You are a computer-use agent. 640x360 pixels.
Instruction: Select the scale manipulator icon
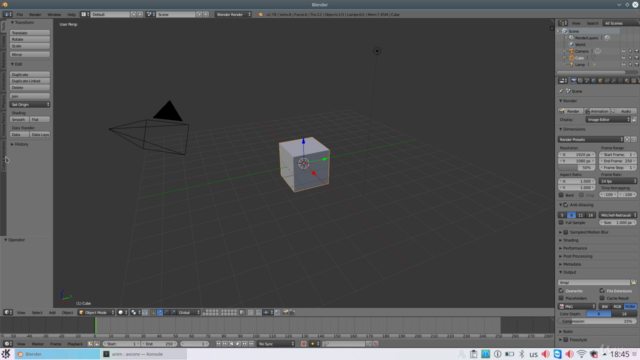click(173, 312)
